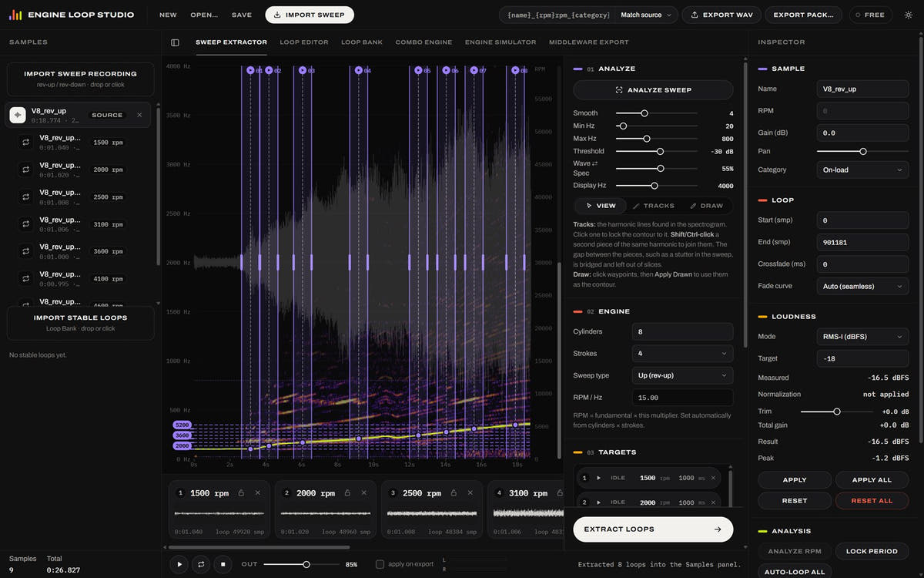Click the V8_rev_up source waveform icon

tap(18, 115)
